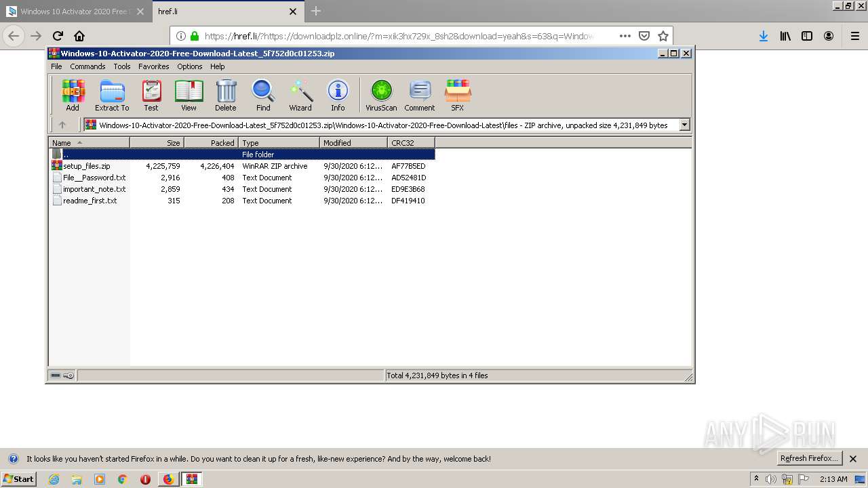Open the Firefox account icon
The height and width of the screenshot is (488, 868).
pos(829,36)
